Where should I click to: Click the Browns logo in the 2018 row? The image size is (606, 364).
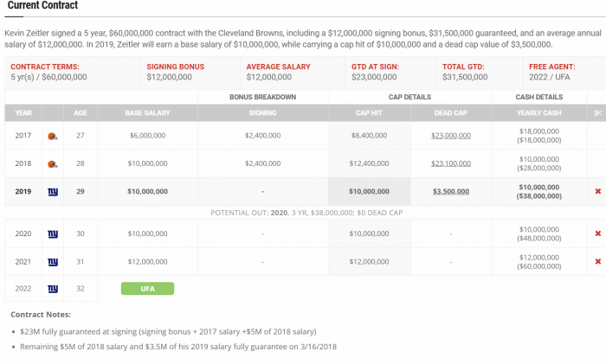[52, 163]
